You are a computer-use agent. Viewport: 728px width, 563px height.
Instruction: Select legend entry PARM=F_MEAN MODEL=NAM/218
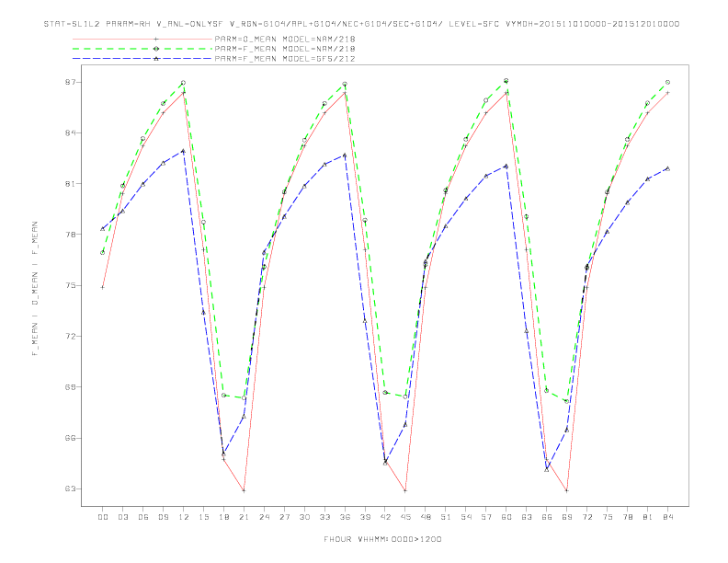coord(285,49)
